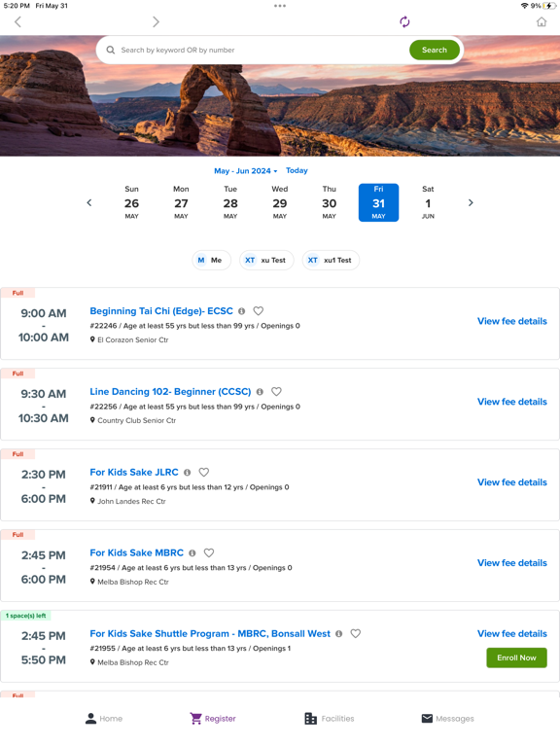The height and width of the screenshot is (747, 560).
Task: Open the Register tab in bottom bar
Action: 213,719
